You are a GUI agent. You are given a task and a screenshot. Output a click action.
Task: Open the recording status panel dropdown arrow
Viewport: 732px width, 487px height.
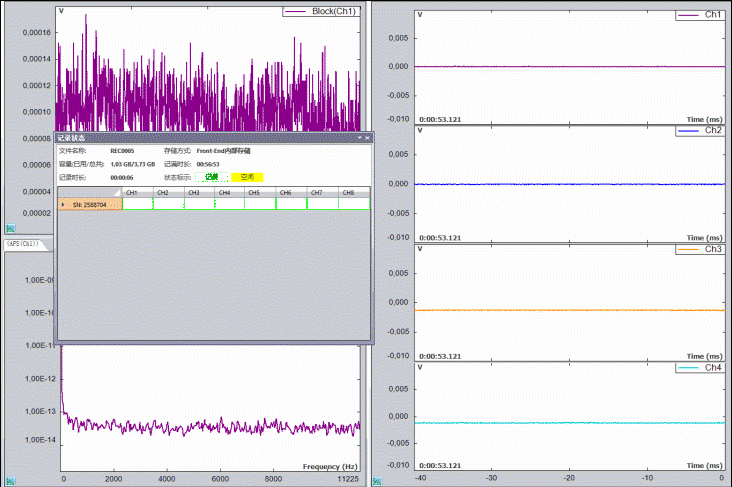[359, 137]
